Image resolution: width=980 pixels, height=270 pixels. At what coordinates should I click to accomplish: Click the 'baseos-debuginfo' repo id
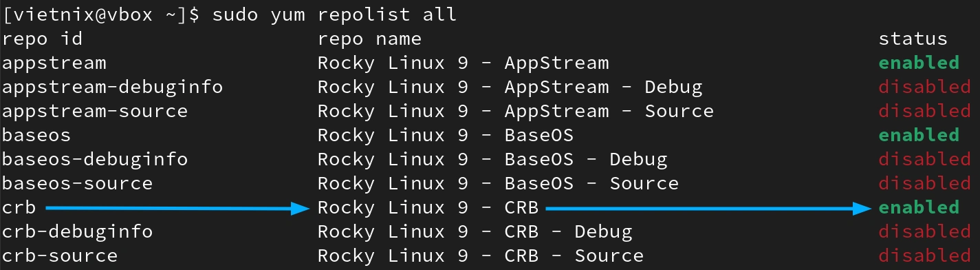[95, 160]
